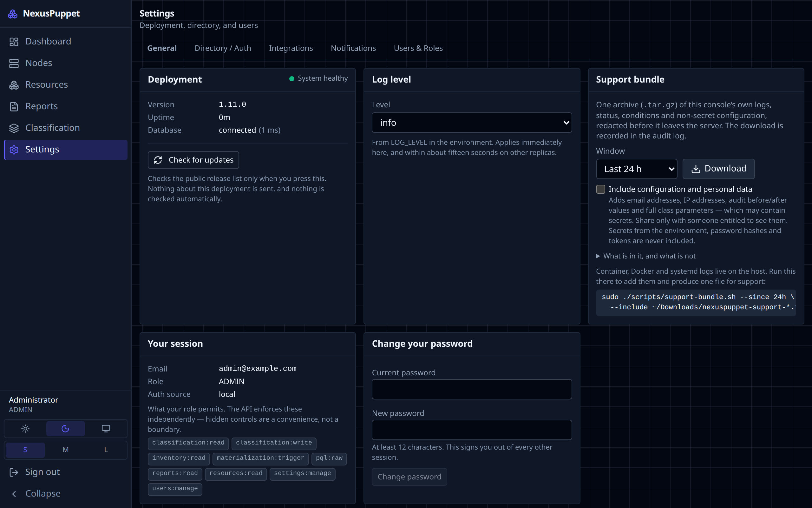This screenshot has width=812, height=508.
Task: Switch to the General tab
Action: pyautogui.click(x=162, y=48)
